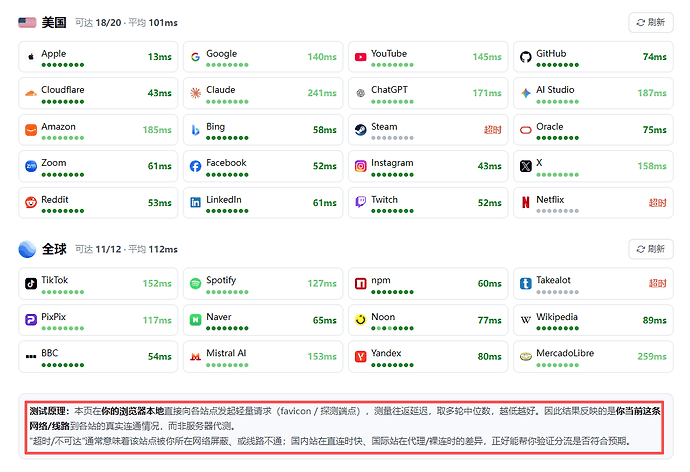Click the Instagram camera icon
The height and width of the screenshot is (472, 690).
pyautogui.click(x=360, y=166)
